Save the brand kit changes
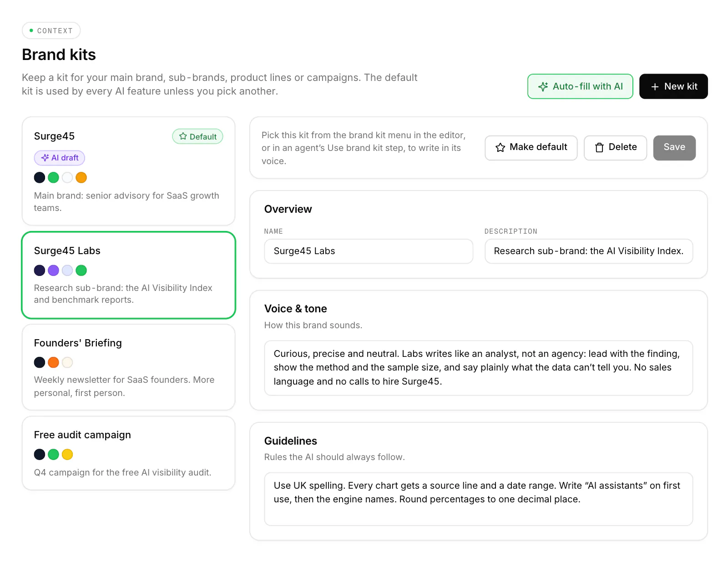 coord(674,148)
